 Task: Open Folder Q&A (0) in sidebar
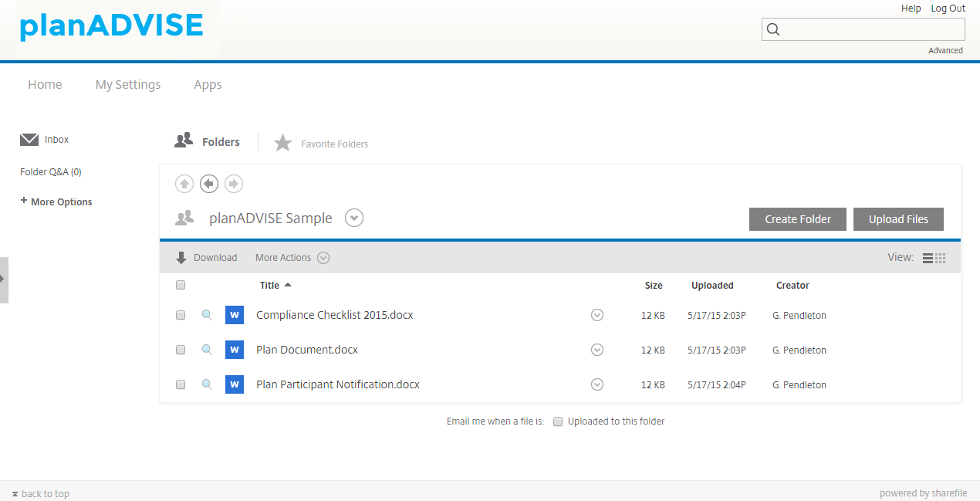pyautogui.click(x=51, y=172)
